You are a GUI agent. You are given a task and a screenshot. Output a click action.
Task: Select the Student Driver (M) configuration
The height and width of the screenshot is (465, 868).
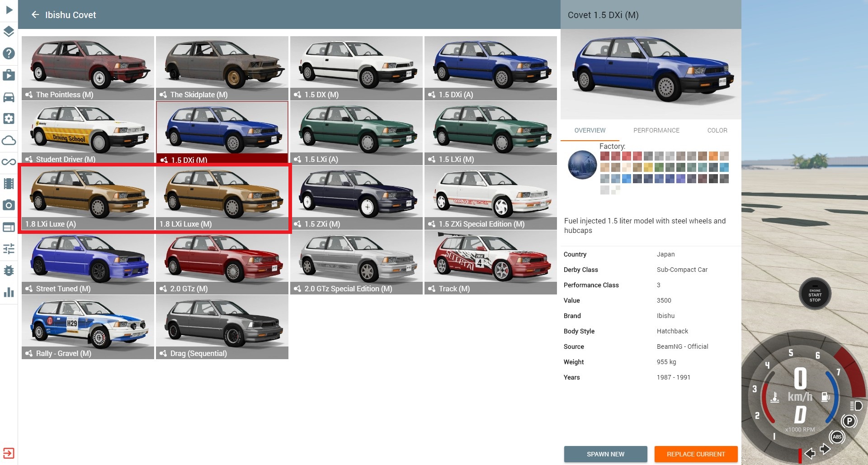click(x=88, y=133)
